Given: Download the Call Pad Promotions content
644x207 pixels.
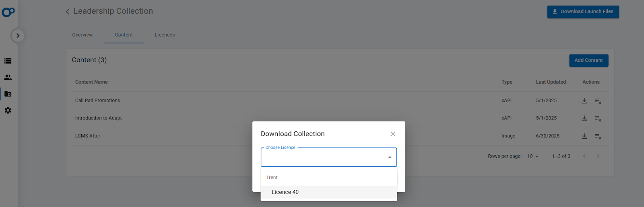Looking at the screenshot, I should pyautogui.click(x=584, y=101).
